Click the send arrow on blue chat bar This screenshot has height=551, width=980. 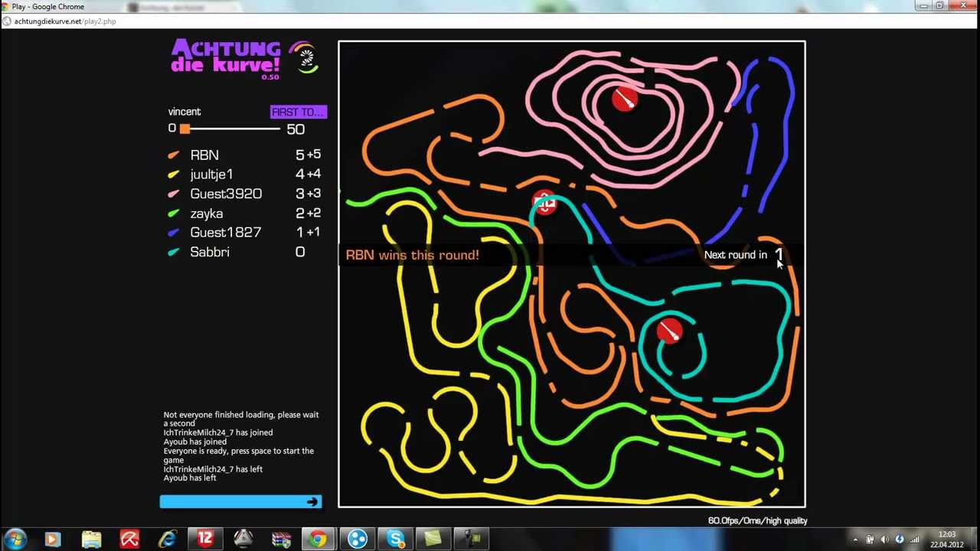pyautogui.click(x=312, y=502)
